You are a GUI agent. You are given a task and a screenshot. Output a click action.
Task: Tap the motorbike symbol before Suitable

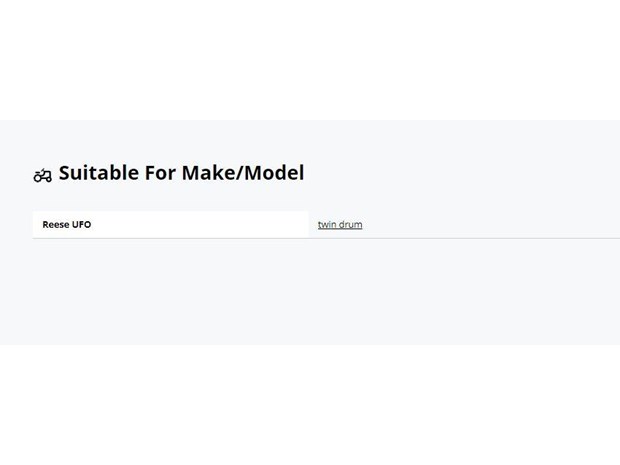[43, 175]
